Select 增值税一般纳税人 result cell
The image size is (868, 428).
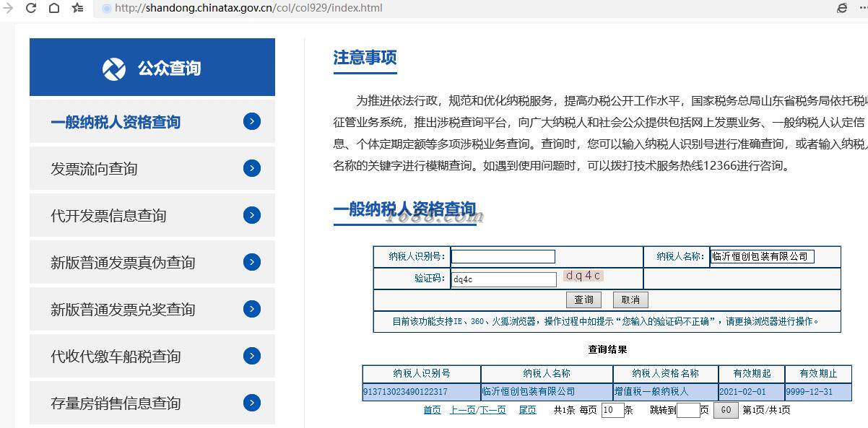[666, 391]
